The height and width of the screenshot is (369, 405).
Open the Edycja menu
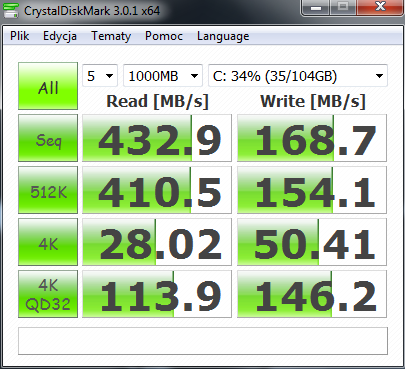(60, 36)
